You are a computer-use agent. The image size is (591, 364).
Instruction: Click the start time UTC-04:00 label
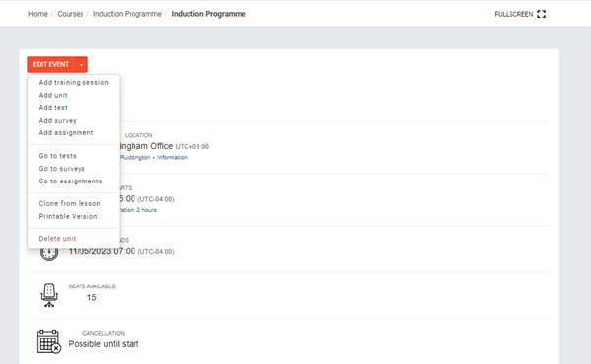(x=156, y=199)
